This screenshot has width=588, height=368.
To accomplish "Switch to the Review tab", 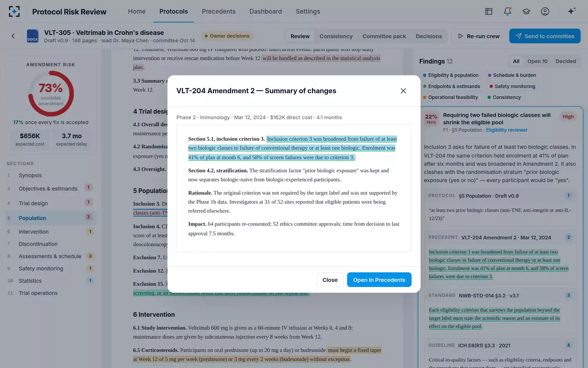I will (300, 36).
